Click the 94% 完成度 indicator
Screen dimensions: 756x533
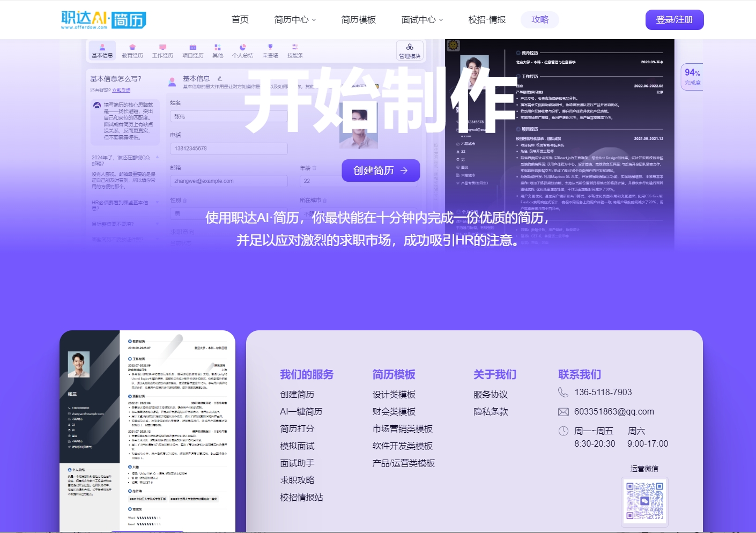pos(692,77)
